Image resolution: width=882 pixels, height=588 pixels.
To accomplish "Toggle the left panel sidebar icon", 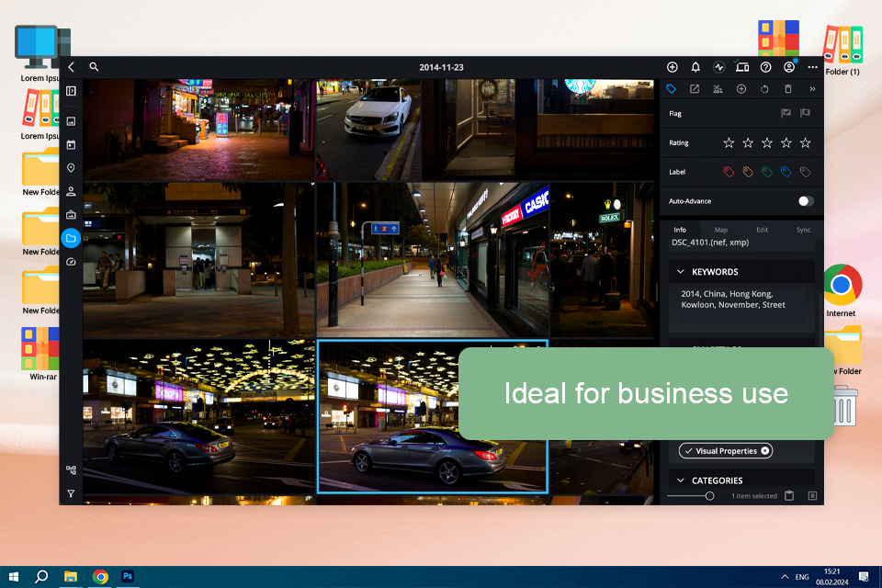I will click(x=71, y=91).
